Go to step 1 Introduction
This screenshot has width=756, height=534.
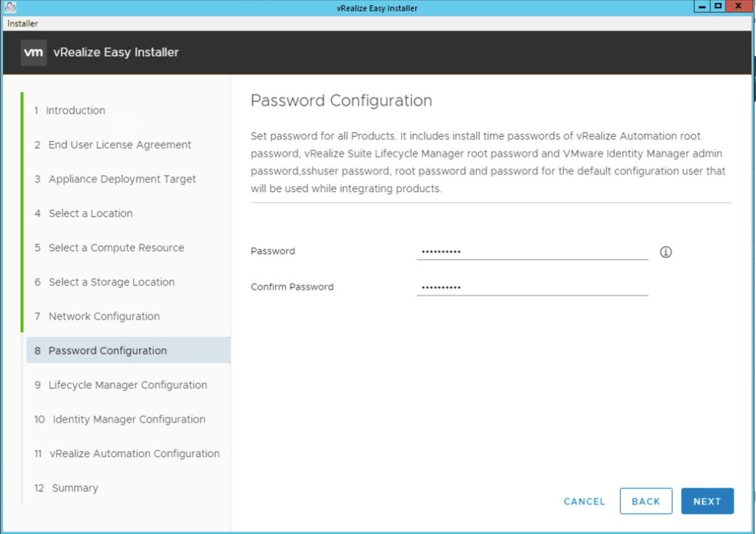tap(75, 111)
